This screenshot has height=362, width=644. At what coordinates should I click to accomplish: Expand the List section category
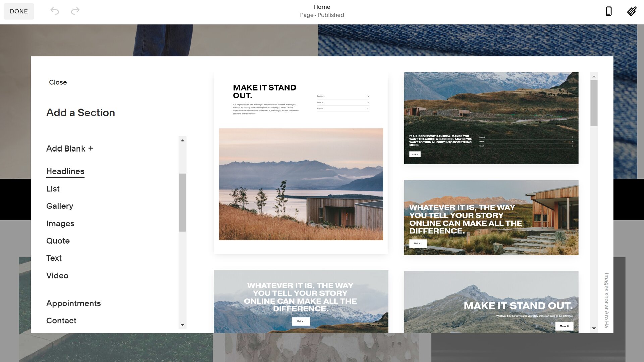(x=53, y=189)
